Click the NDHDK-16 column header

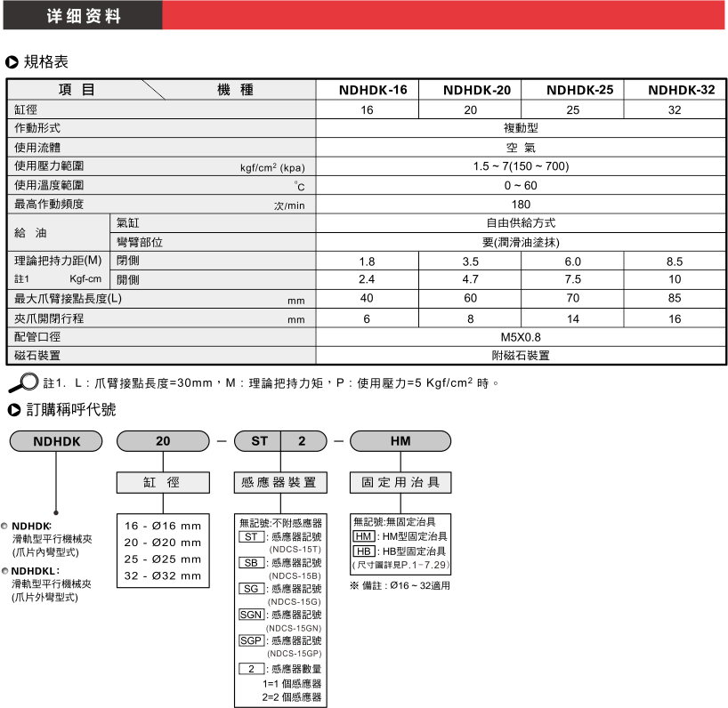(368, 90)
